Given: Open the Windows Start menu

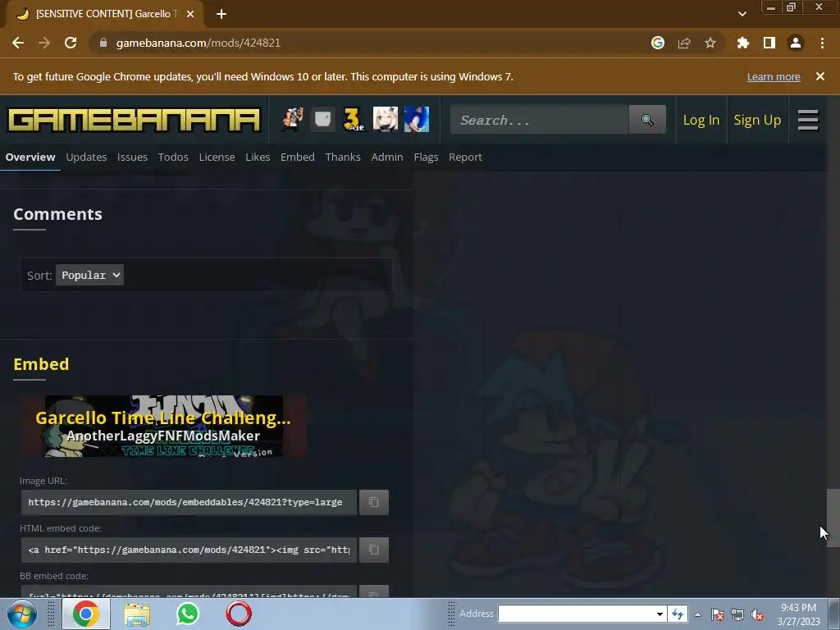Looking at the screenshot, I should tap(22, 614).
